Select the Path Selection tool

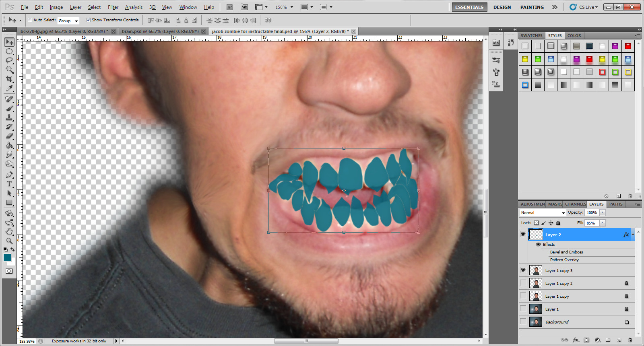(9, 193)
